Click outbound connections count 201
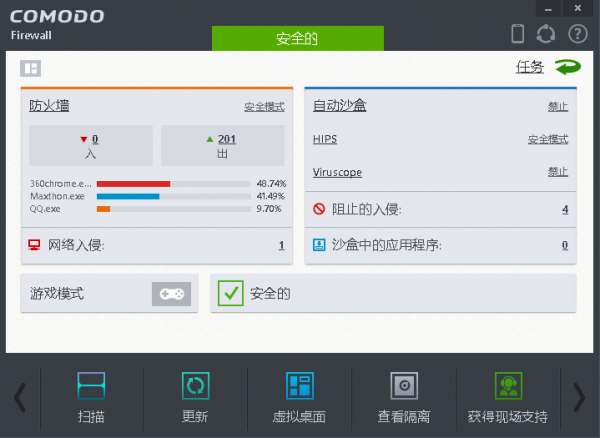 coord(227,139)
